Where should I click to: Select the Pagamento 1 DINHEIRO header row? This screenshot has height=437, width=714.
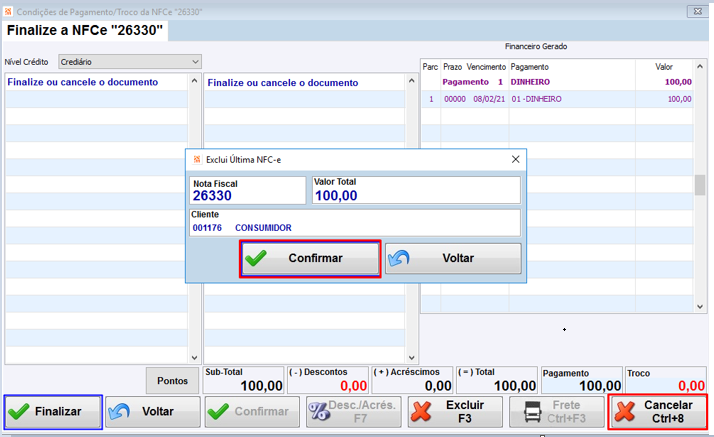(557, 82)
